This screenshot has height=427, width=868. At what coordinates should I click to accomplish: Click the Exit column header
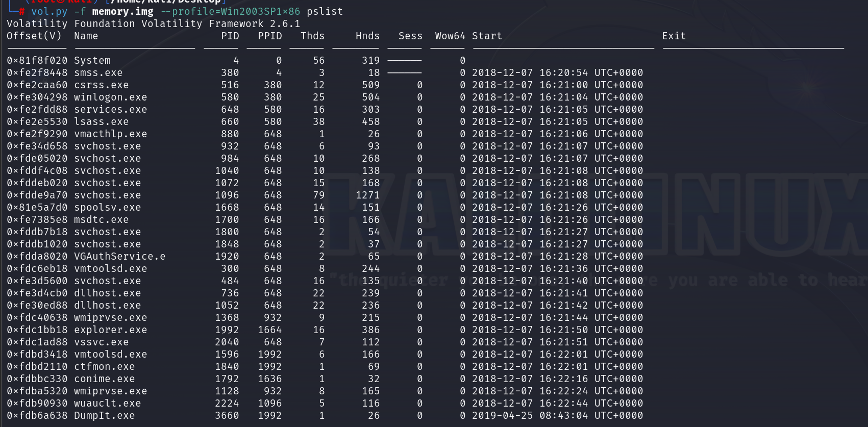click(x=674, y=36)
